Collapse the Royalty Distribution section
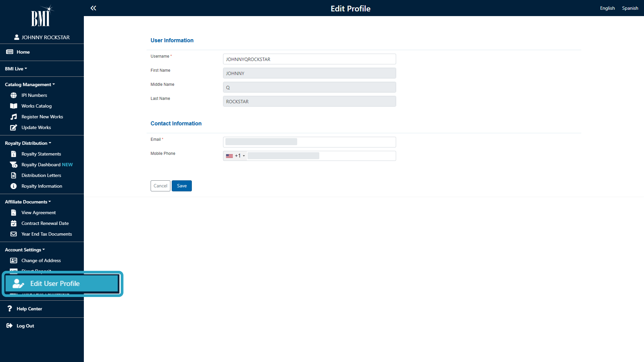This screenshot has height=362, width=644. [28, 143]
